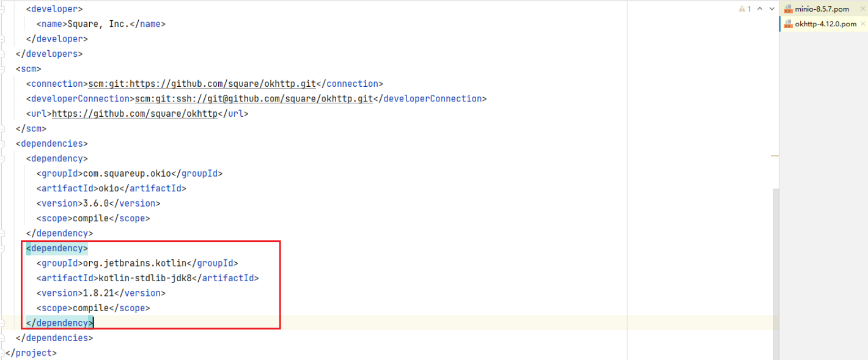This screenshot has height=360, width=868.
Task: Click the scrollbar warning stripe marker
Action: (x=775, y=156)
